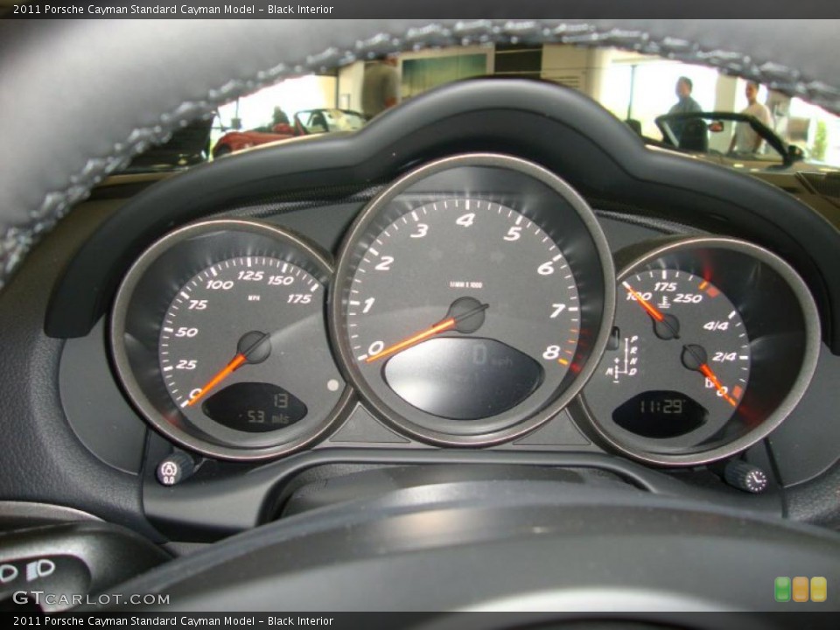The height and width of the screenshot is (630, 840).
Task: Click the "MPH" label on the speedometer
Action: (x=254, y=297)
